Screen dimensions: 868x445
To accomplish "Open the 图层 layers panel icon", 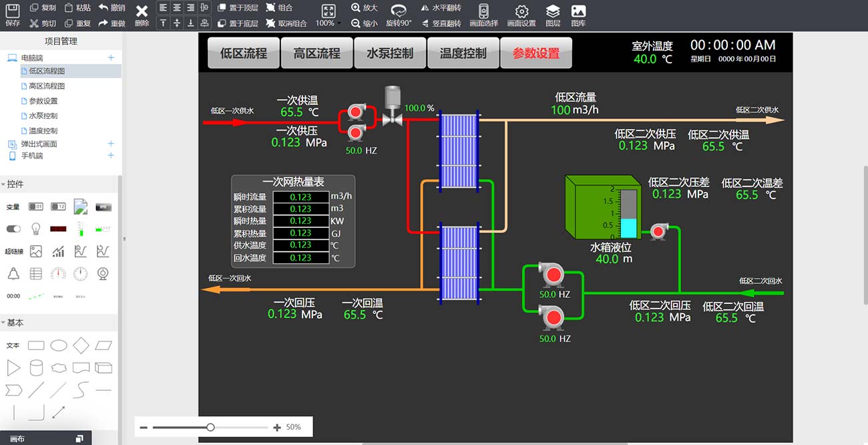I will (x=553, y=11).
